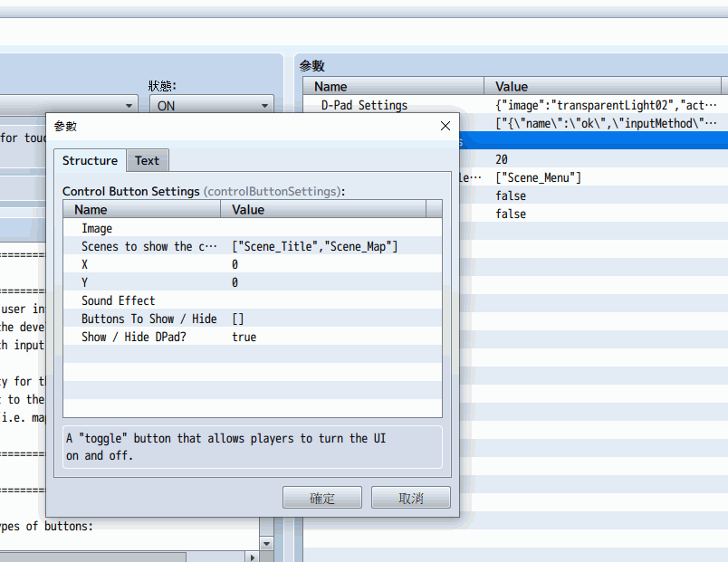Switch to the Structure tab
Viewport: 728px width, 562px height.
coord(90,160)
